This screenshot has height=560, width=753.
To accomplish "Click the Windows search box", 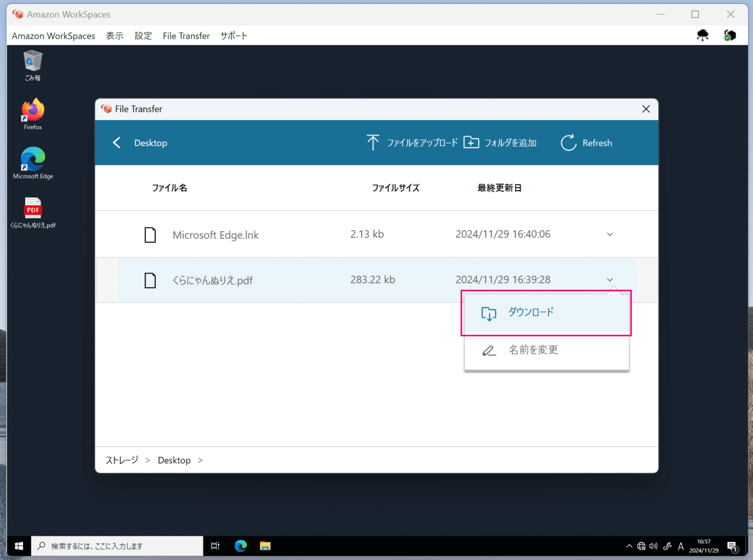I will click(x=117, y=546).
